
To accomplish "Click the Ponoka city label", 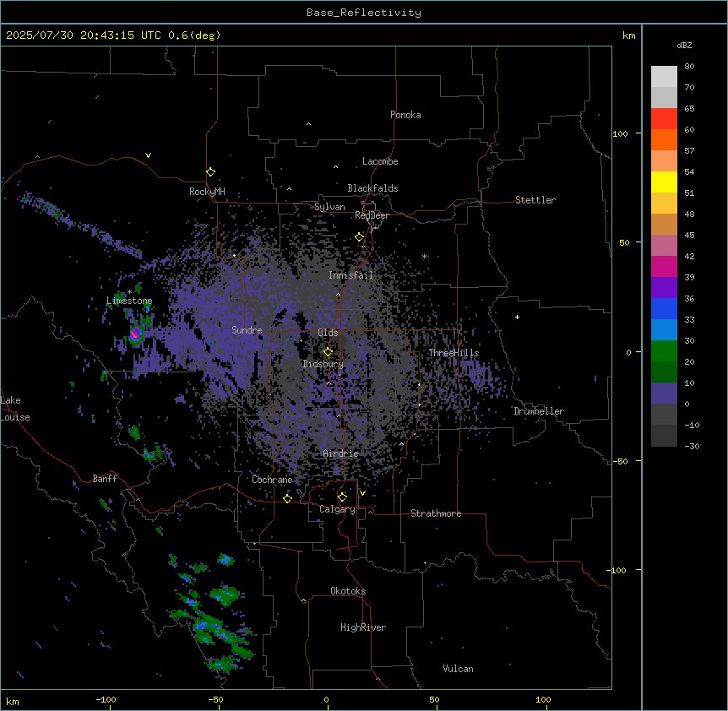I will coord(405,115).
